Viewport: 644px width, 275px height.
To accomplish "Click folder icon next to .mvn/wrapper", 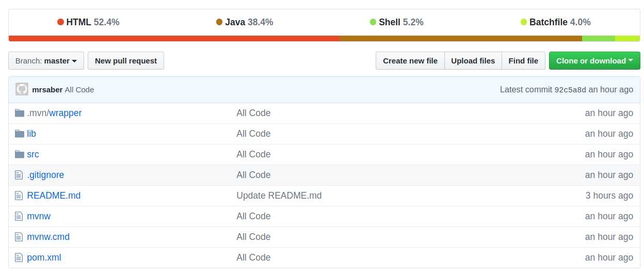I will pyautogui.click(x=20, y=113).
